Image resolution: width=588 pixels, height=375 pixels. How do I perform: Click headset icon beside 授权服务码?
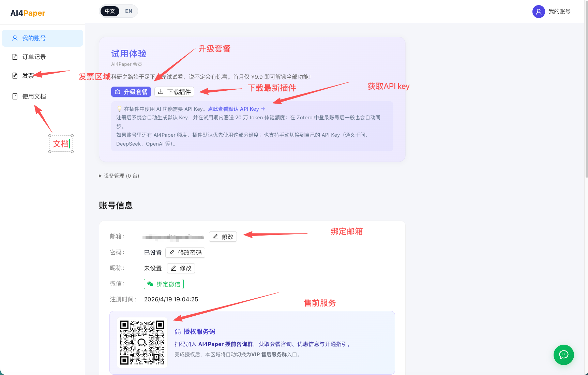pyautogui.click(x=178, y=332)
